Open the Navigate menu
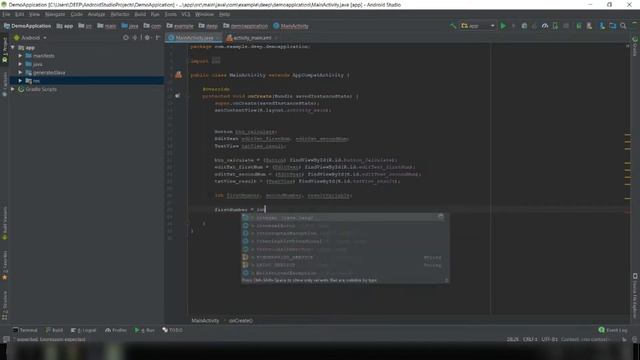640x360 pixels. pyautogui.click(x=55, y=14)
